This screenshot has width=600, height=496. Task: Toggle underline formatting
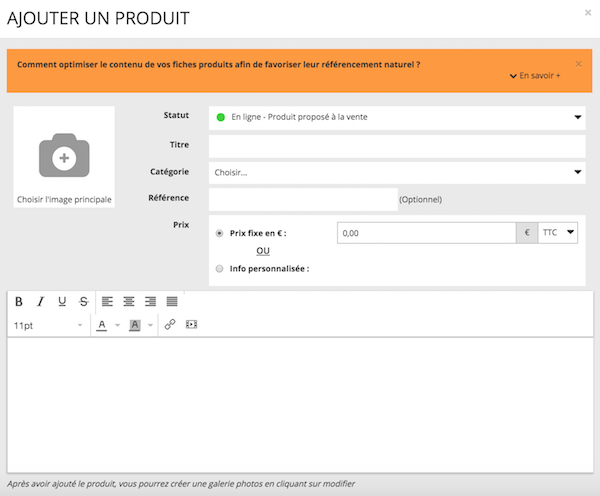62,301
